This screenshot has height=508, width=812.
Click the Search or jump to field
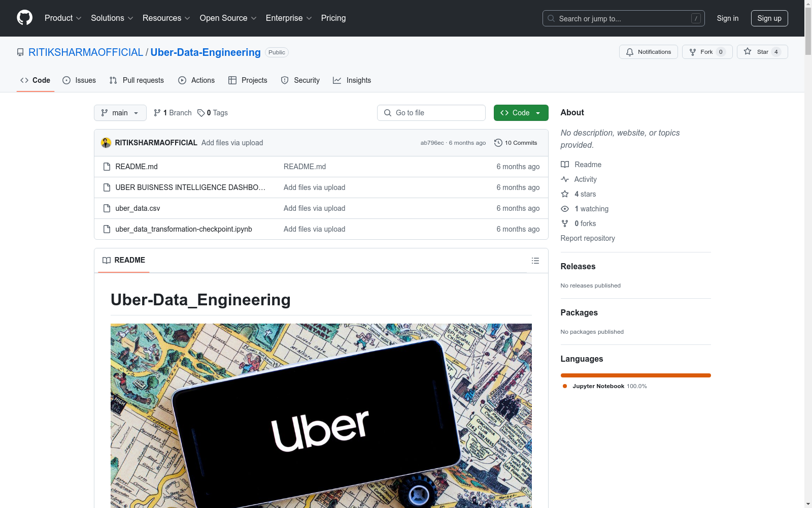click(624, 18)
